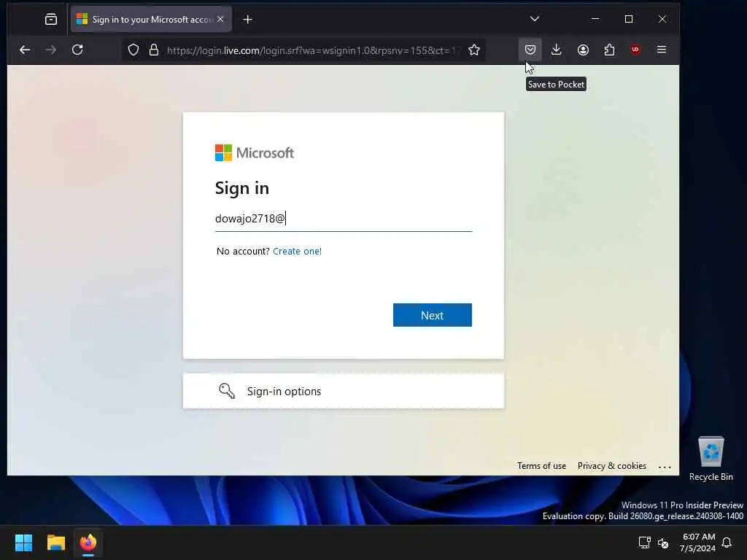Switch to Firefox in taskbar
Screen dimensions: 747x560
88,542
